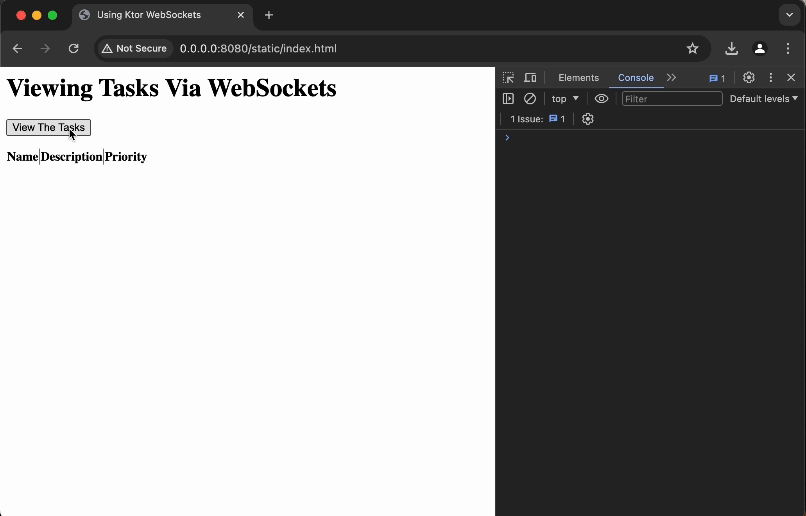Clear the console output
This screenshot has width=806, height=516.
(530, 99)
